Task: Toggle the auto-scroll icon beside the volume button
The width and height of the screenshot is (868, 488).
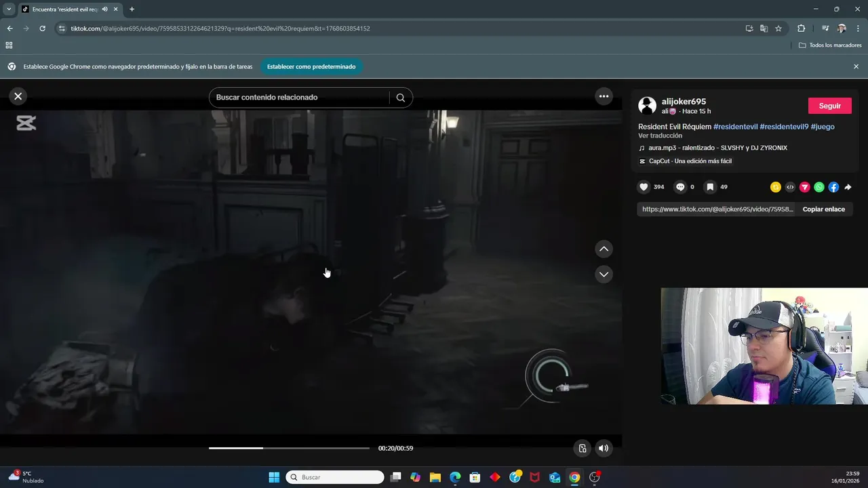Action: click(x=582, y=448)
